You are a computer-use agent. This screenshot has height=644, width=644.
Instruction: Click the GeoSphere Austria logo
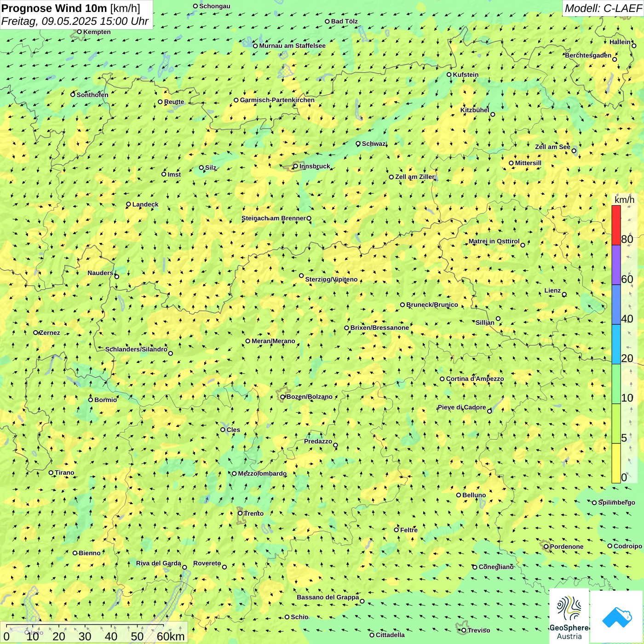coord(569,616)
